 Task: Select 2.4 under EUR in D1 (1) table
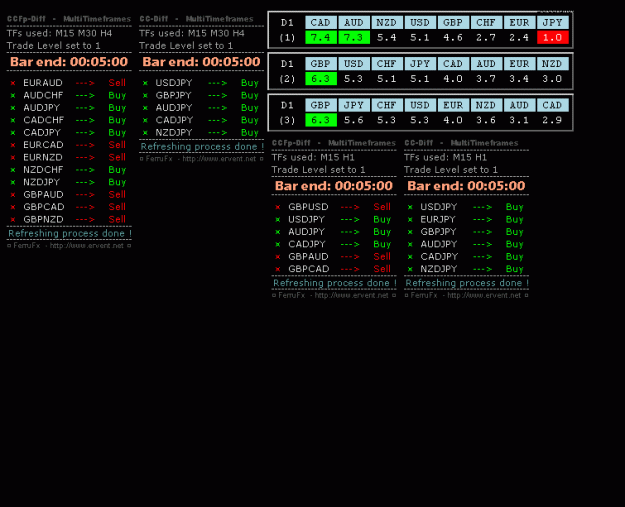(x=519, y=37)
